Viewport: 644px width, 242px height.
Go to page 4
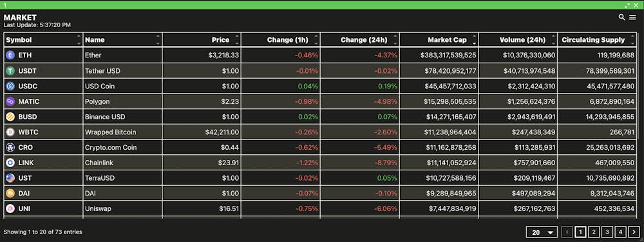click(620, 232)
